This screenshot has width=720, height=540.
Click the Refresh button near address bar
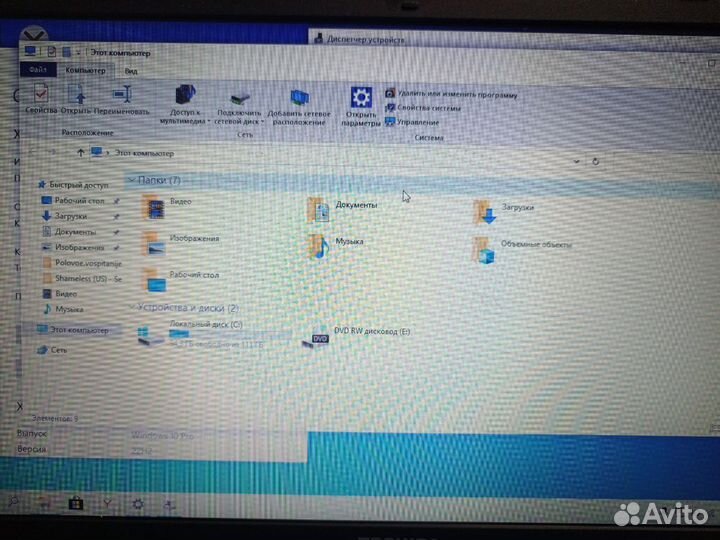click(596, 162)
